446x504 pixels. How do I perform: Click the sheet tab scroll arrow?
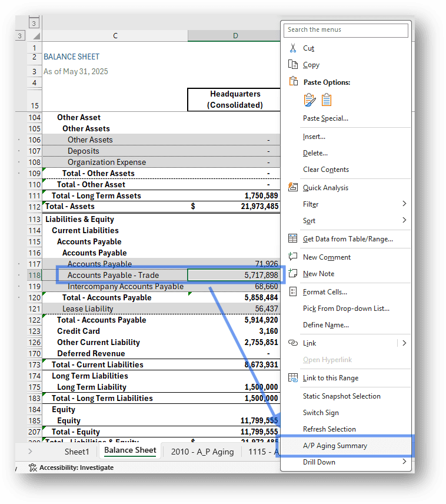click(30, 451)
